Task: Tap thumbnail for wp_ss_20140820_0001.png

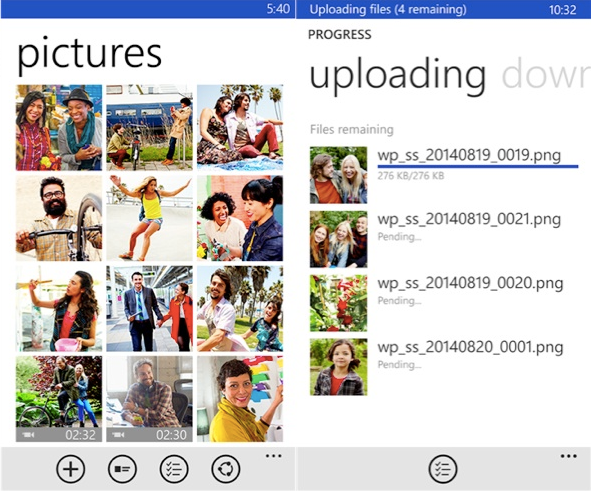Action: click(338, 367)
